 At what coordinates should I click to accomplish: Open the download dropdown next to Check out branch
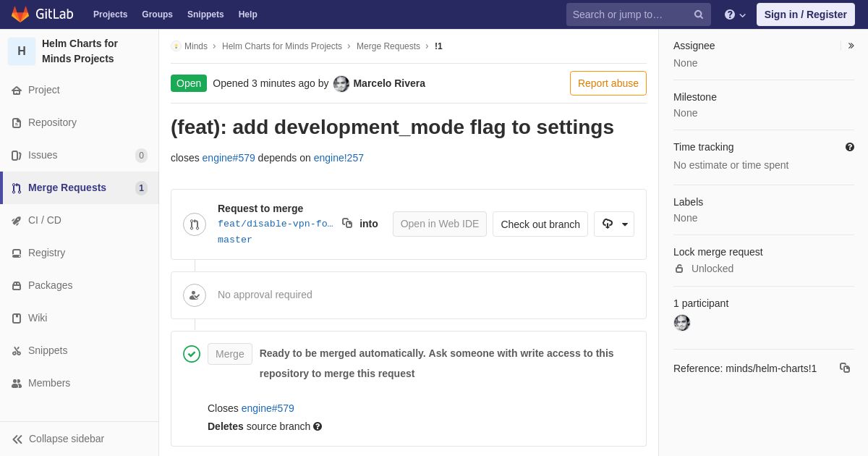click(x=614, y=224)
